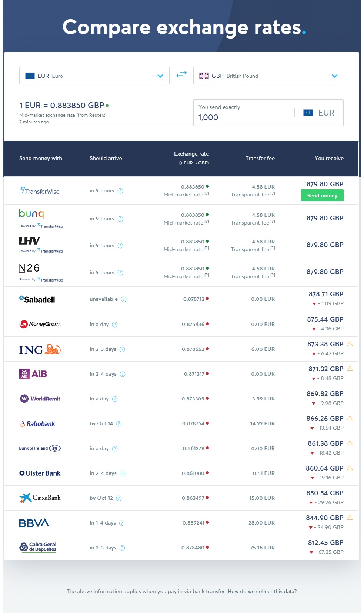Viewport: 364px width, 615px height.
Task: Open How do we collect this data link
Action: click(262, 591)
